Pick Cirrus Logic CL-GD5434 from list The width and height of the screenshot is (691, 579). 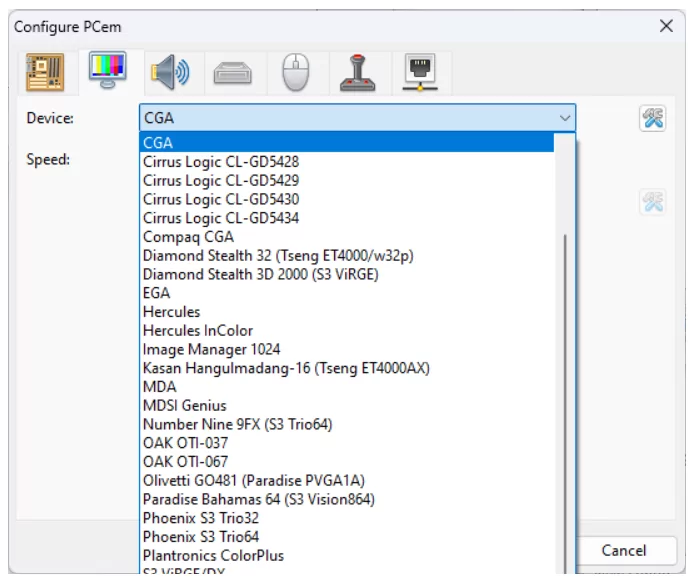point(347,218)
